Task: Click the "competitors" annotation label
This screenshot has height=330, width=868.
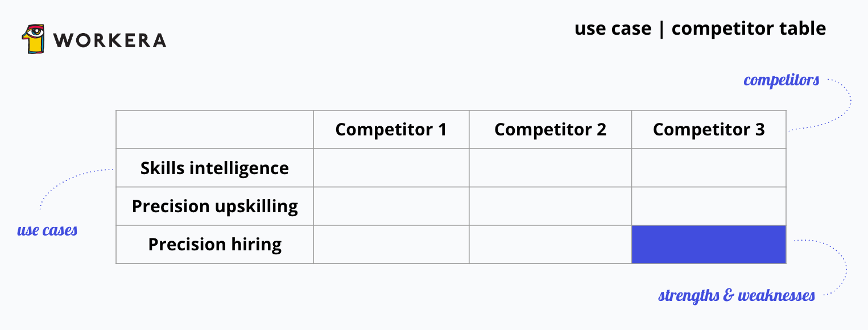Action: (x=781, y=80)
